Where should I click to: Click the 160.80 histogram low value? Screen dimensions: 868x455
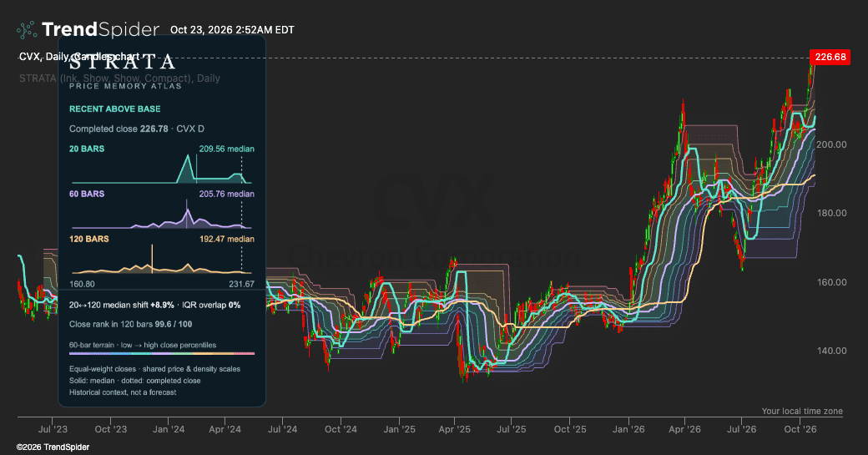(x=82, y=284)
